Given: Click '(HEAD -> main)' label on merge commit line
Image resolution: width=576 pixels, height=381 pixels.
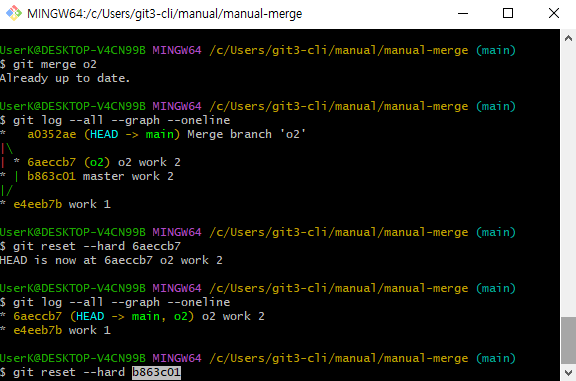Looking at the screenshot, I should [132, 134].
